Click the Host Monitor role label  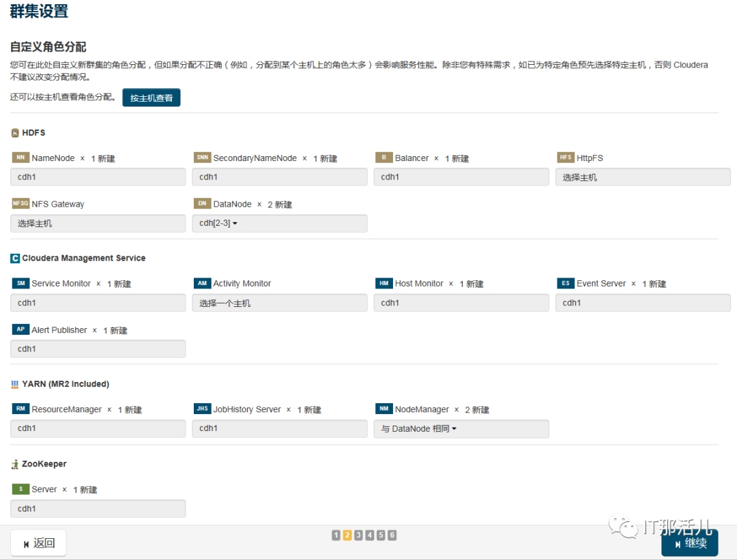pos(419,284)
